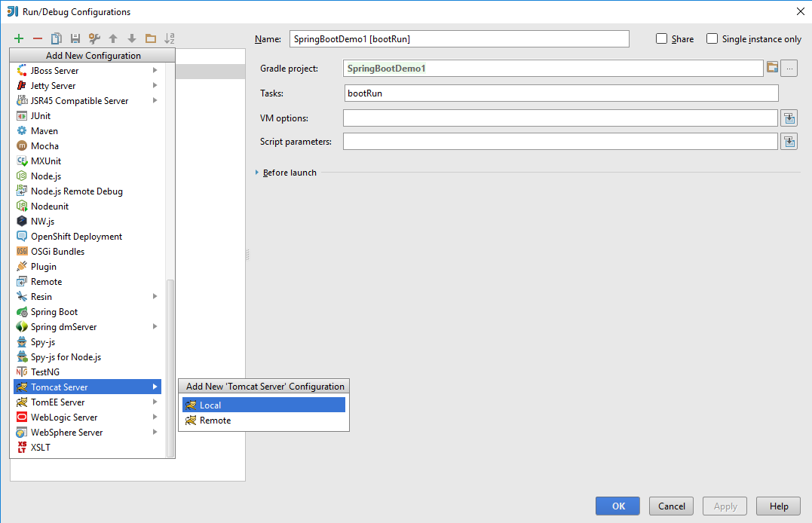The height and width of the screenshot is (523, 812).
Task: Add a new run configuration
Action: point(19,38)
